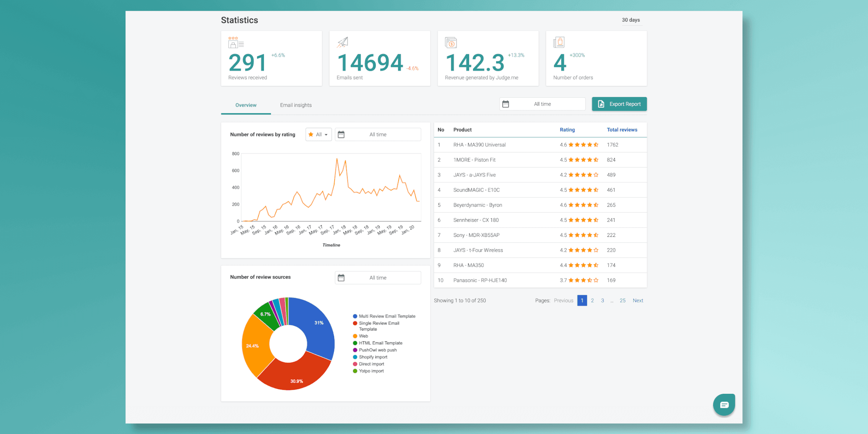Viewport: 868px width, 434px height.
Task: Jump to page 25 in pagination
Action: coord(622,301)
